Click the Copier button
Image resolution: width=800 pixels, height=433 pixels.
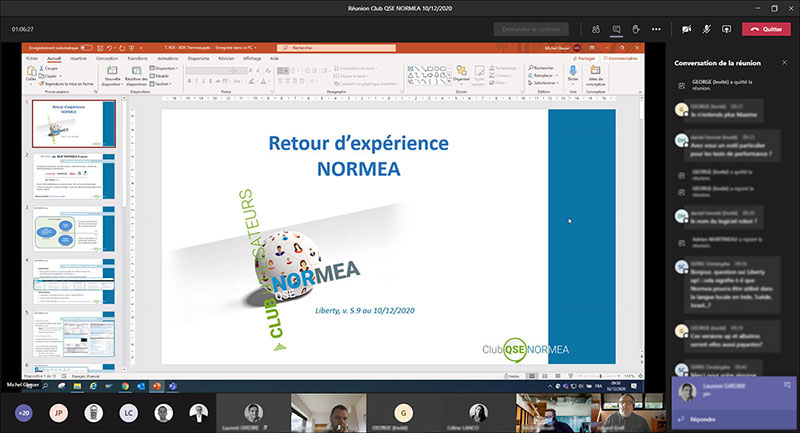coord(50,76)
